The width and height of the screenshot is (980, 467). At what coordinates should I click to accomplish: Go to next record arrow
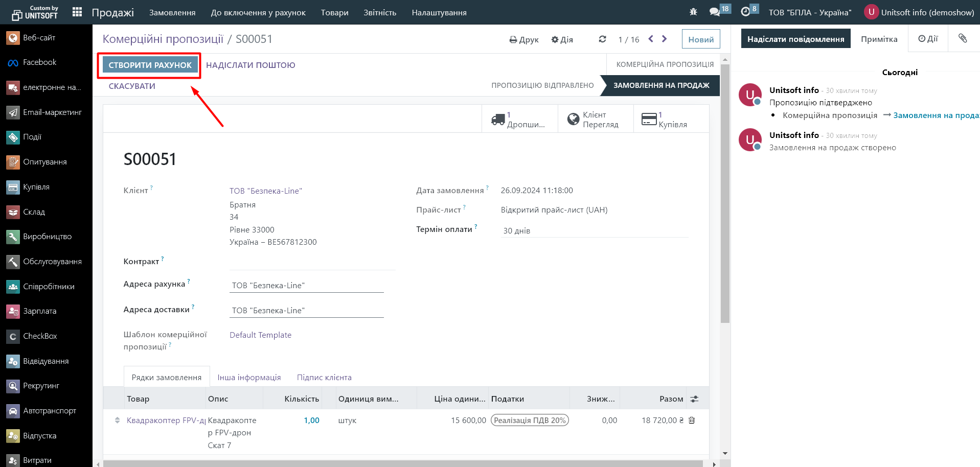(x=664, y=39)
